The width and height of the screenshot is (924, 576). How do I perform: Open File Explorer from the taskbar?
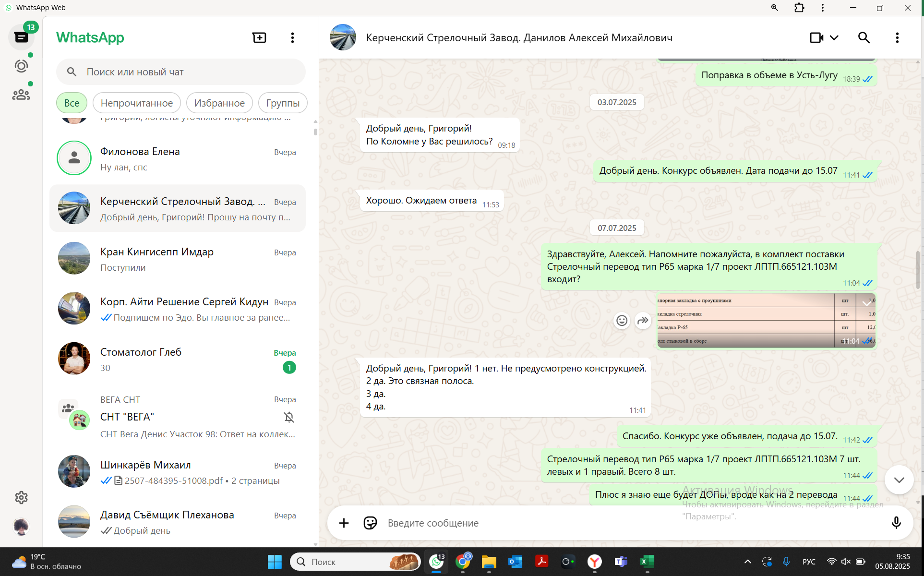click(x=489, y=562)
